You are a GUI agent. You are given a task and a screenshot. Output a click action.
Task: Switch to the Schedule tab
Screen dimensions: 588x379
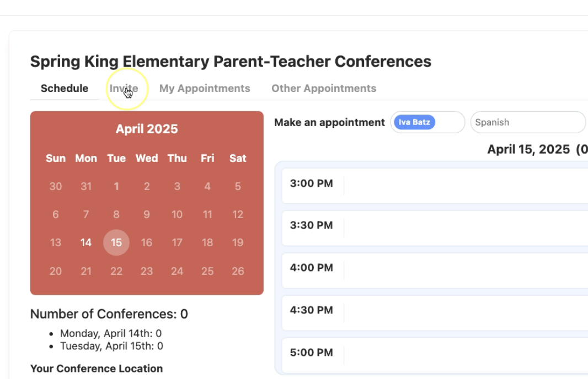click(65, 89)
